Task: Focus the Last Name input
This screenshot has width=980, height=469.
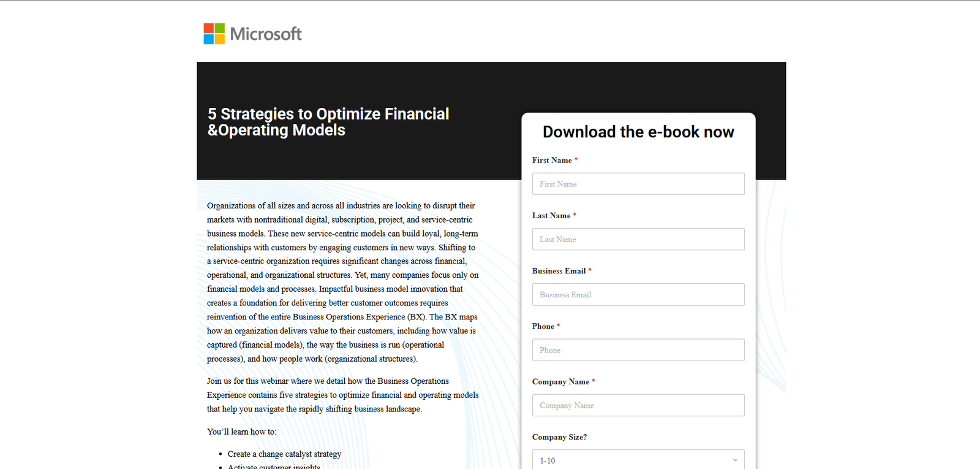Action: click(x=638, y=239)
